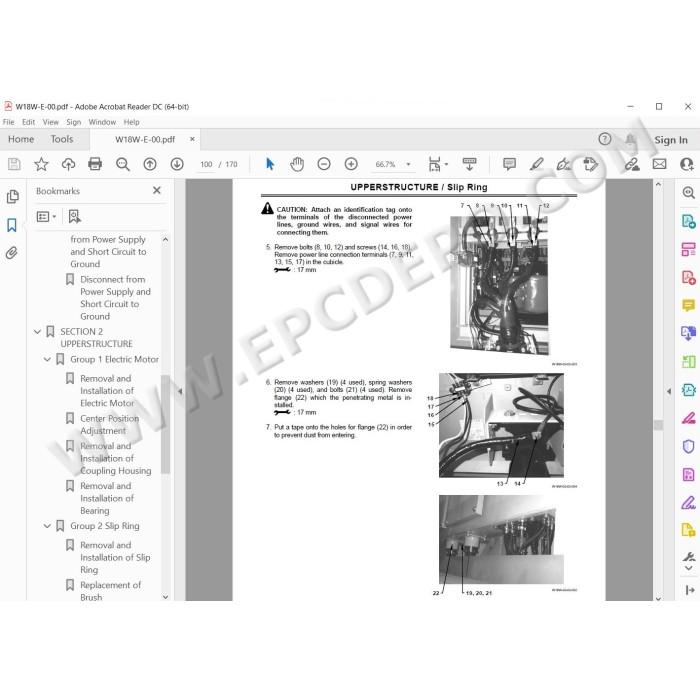This screenshot has height=700, width=700.
Task: Zoom out with minus button
Action: pyautogui.click(x=324, y=164)
